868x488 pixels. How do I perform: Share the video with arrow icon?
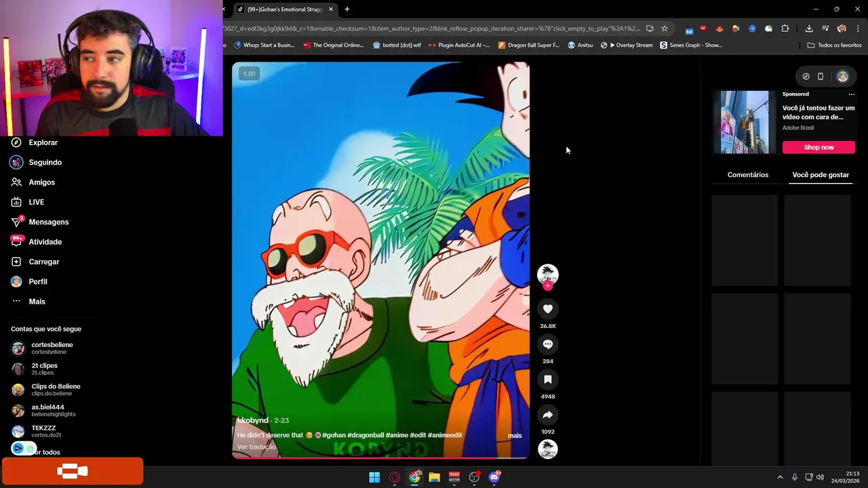coord(548,415)
